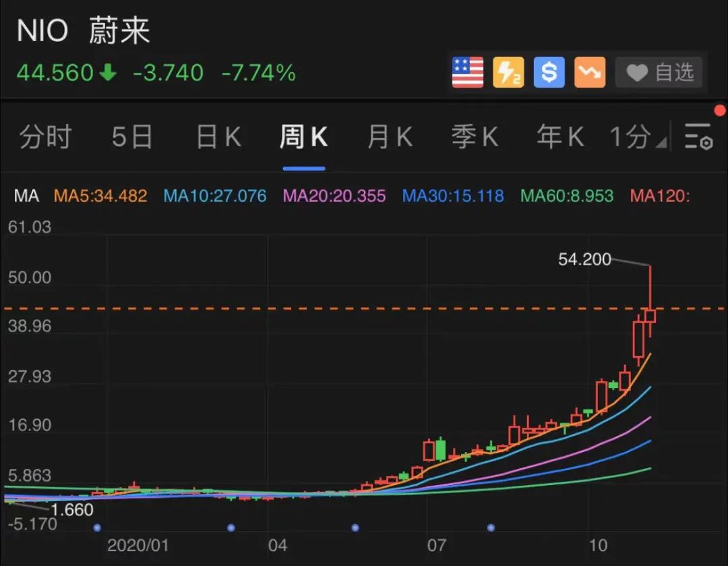Switch to 月K chart tab
Screen dimensions: 728x566
click(390, 137)
